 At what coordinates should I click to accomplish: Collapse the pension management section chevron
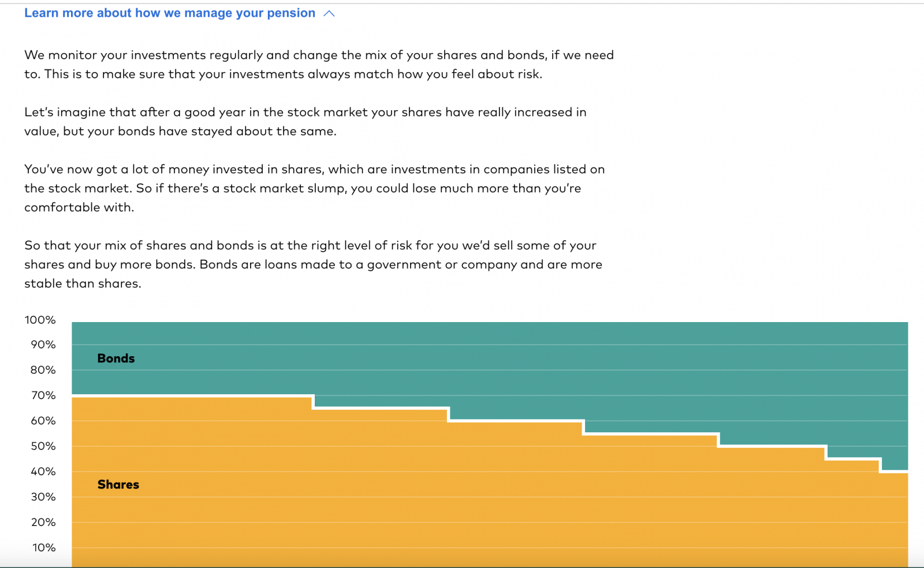pyautogui.click(x=329, y=13)
